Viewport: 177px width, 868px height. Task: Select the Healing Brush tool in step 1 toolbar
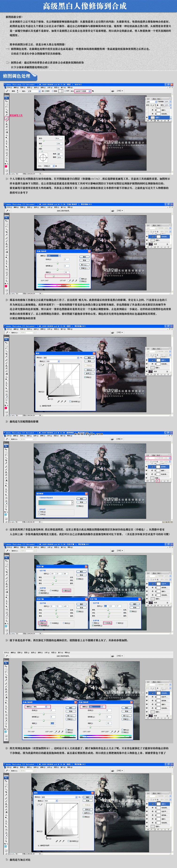pos(6,118)
